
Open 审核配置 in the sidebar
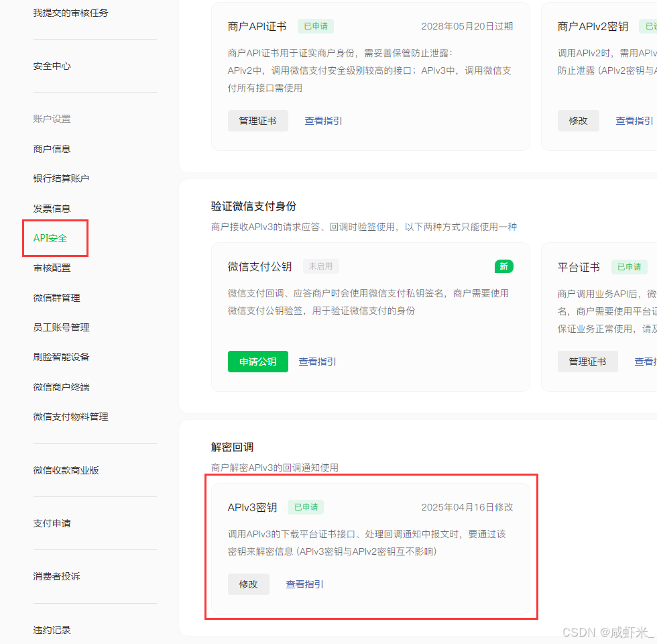[52, 268]
